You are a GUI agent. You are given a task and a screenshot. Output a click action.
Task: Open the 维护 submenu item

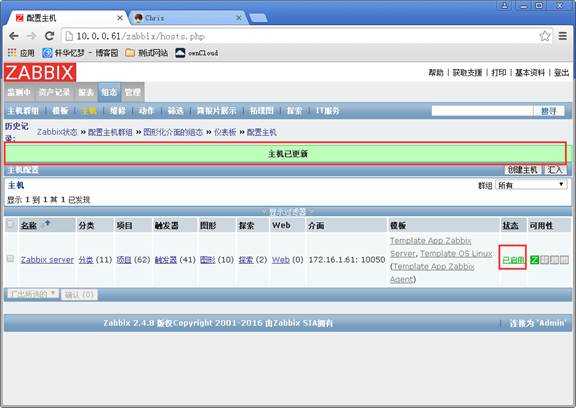pos(118,111)
